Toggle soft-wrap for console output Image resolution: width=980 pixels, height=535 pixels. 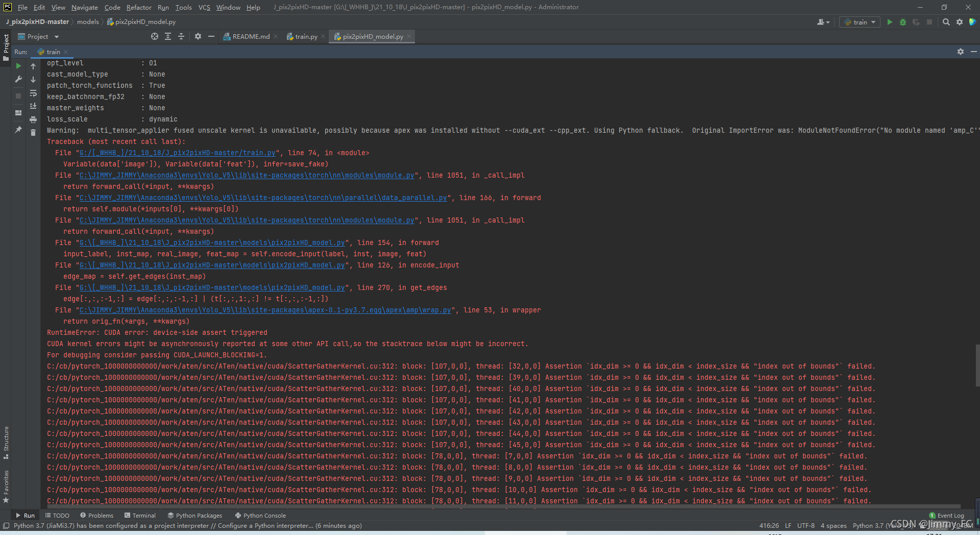pyautogui.click(x=33, y=93)
